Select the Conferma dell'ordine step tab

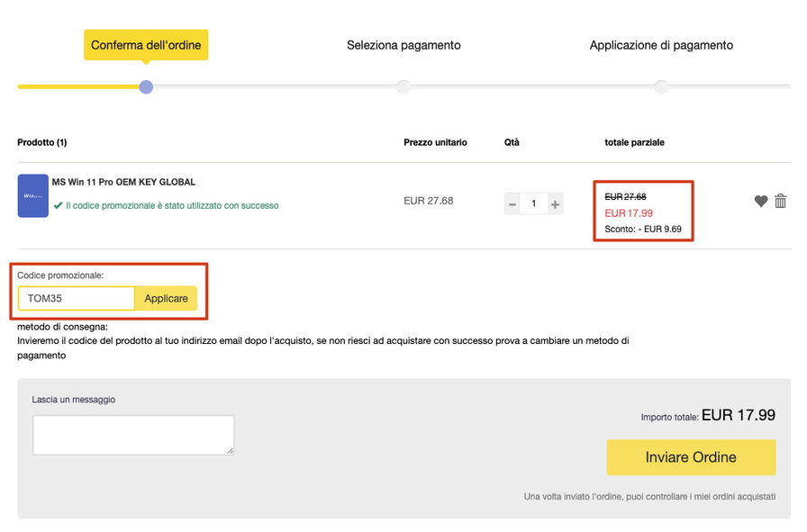[146, 45]
